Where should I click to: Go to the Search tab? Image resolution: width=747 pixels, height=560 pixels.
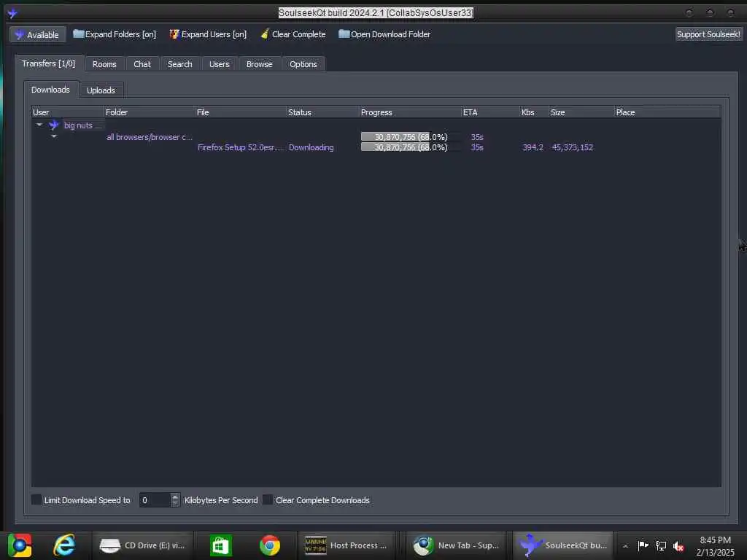[179, 64]
